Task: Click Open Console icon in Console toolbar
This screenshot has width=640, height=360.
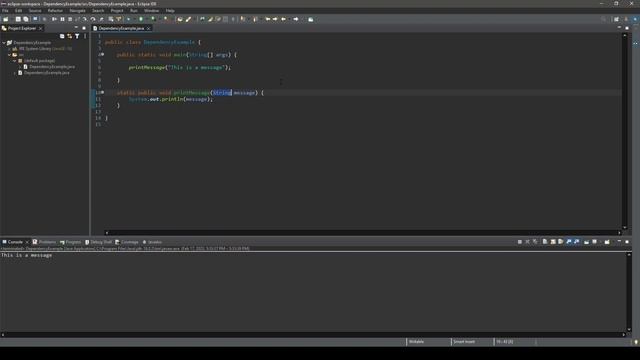Action: (x=607, y=242)
